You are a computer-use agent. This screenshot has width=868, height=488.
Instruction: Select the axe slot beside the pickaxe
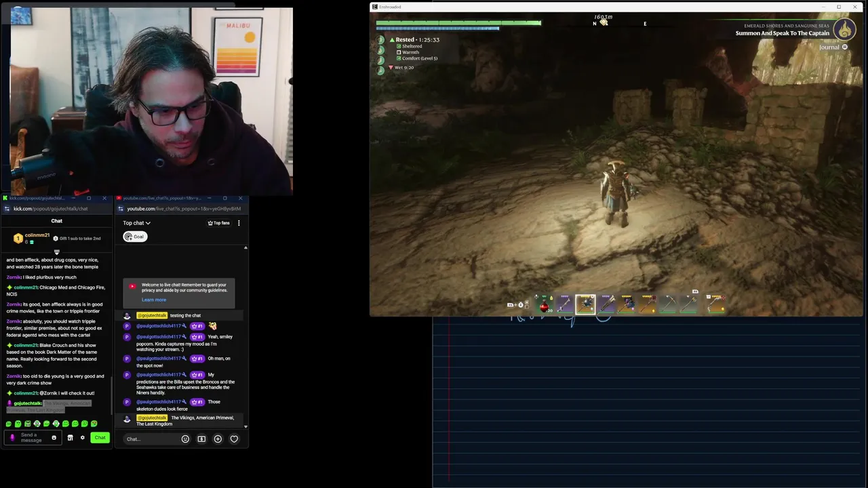(x=688, y=304)
